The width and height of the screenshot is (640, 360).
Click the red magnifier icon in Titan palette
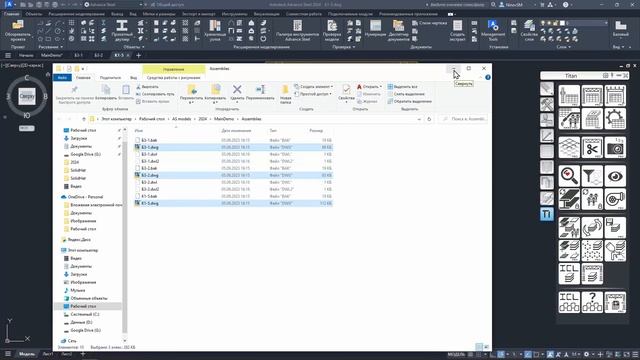click(569, 176)
